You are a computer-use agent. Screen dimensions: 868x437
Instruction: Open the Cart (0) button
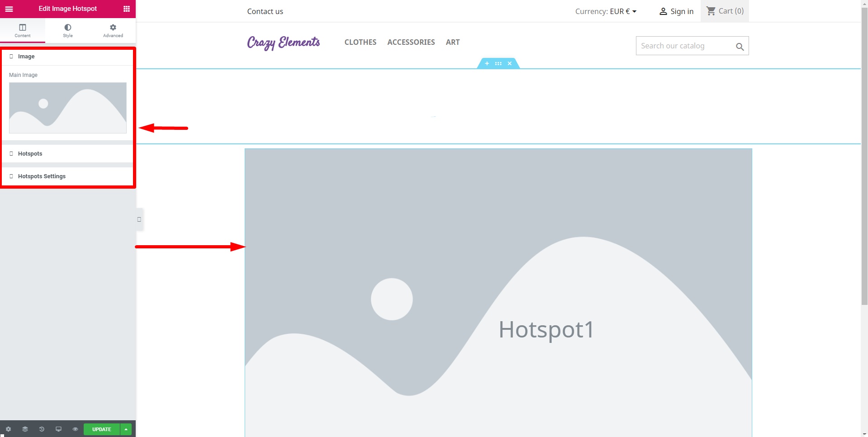click(725, 11)
